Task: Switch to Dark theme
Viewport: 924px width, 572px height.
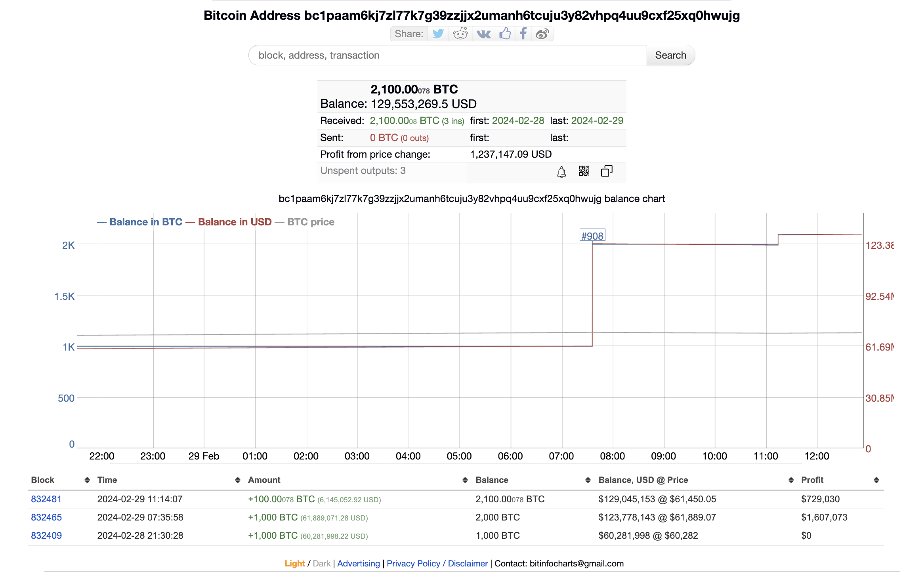Action: coord(321,563)
